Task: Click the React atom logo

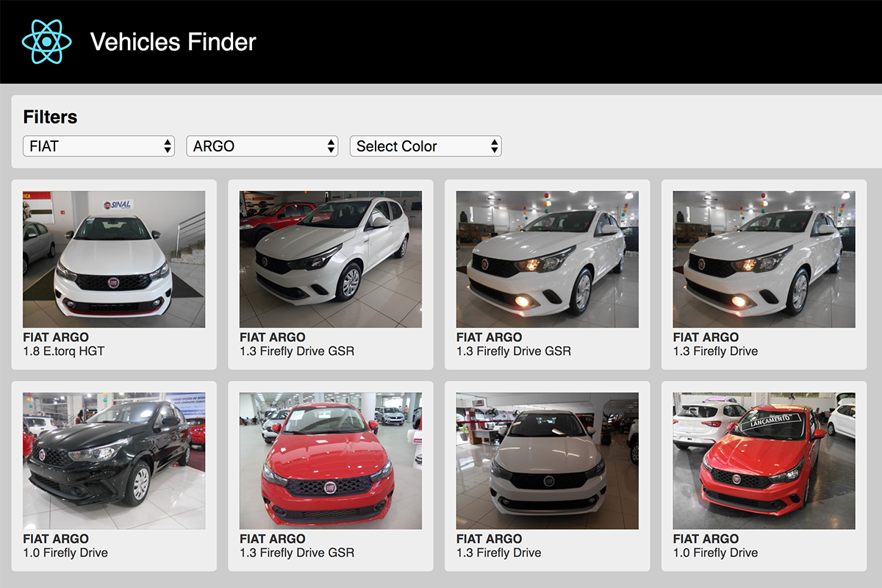Action: click(x=47, y=41)
